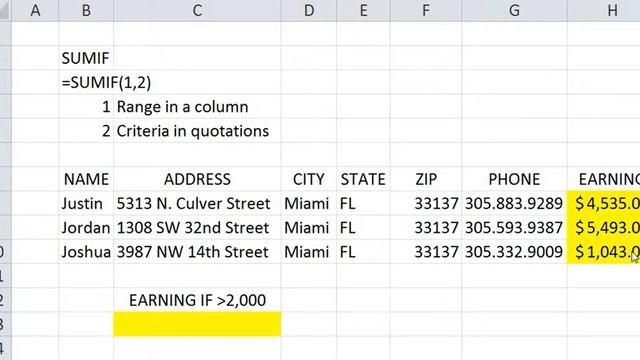640x360 pixels.
Task: Click the CITY header cell
Action: (x=309, y=179)
